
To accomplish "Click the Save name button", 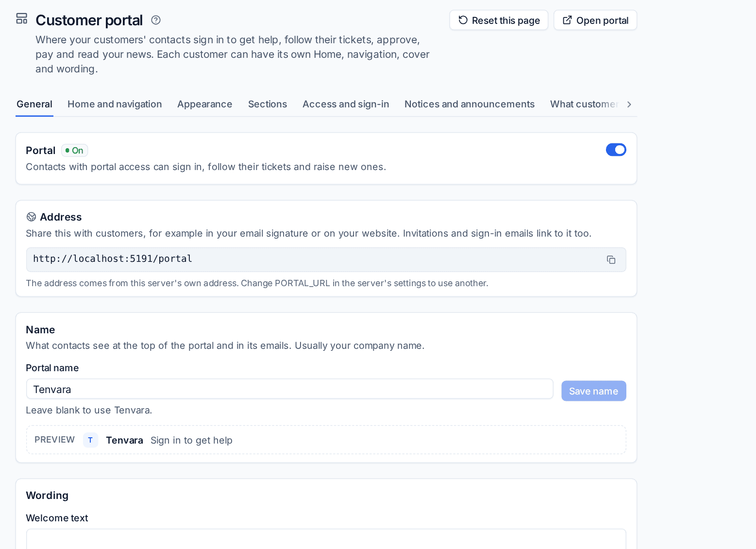I will [594, 391].
